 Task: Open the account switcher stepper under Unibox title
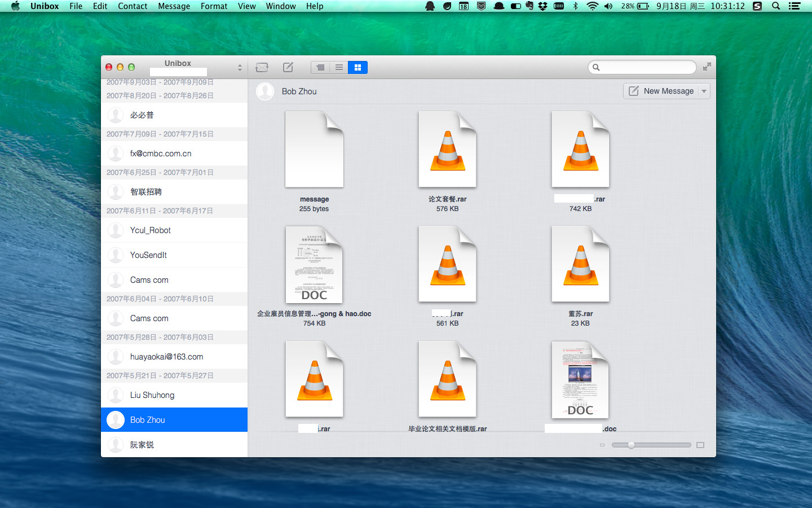tap(240, 68)
